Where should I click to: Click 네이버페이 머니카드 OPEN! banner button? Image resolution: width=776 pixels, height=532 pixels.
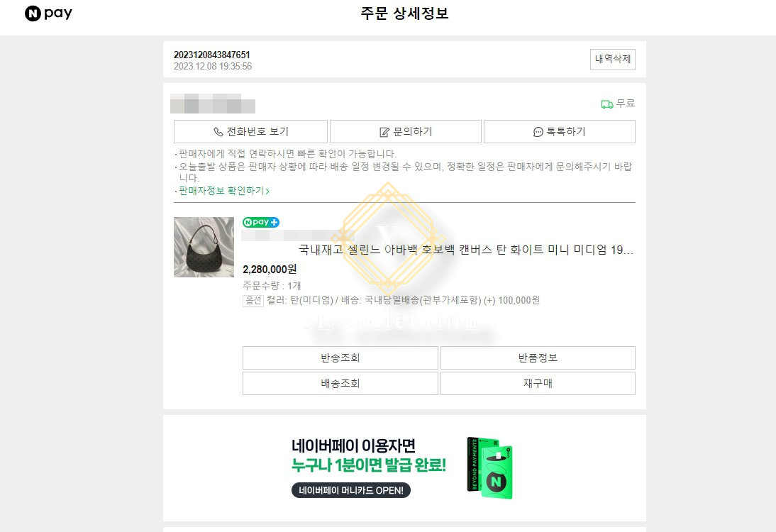(x=351, y=490)
